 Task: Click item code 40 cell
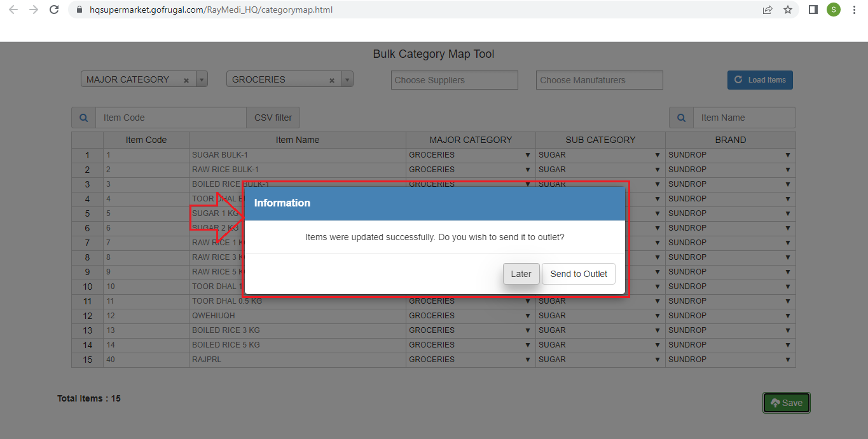pyautogui.click(x=146, y=360)
